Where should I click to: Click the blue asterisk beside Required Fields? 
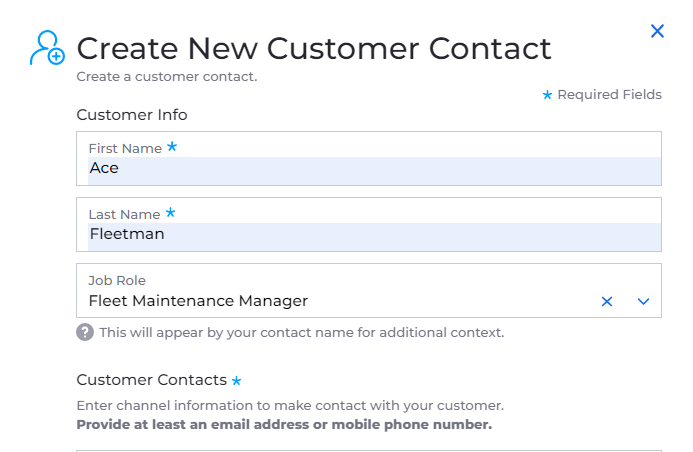tap(547, 95)
